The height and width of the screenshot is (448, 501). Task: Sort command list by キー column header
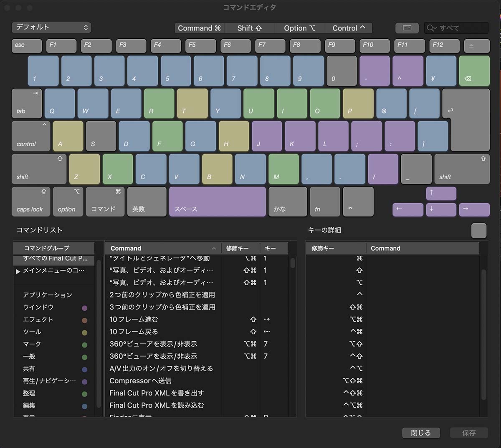pos(274,248)
